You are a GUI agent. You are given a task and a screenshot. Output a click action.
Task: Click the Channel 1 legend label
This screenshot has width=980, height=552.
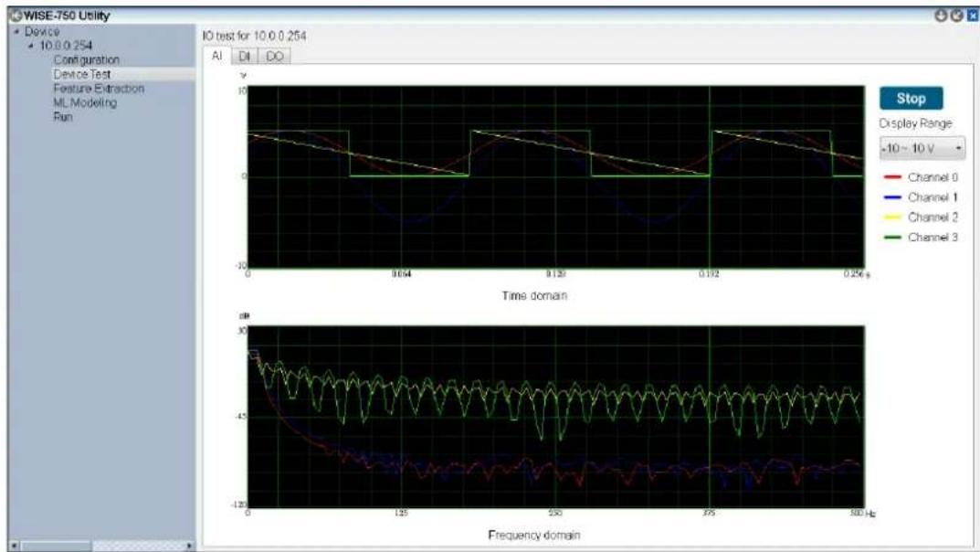pyautogui.click(x=933, y=197)
